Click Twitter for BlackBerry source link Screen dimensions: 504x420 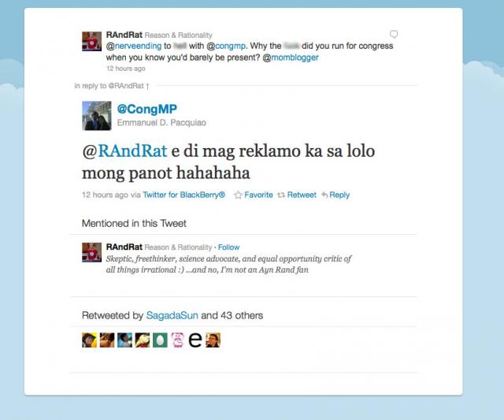click(x=183, y=195)
